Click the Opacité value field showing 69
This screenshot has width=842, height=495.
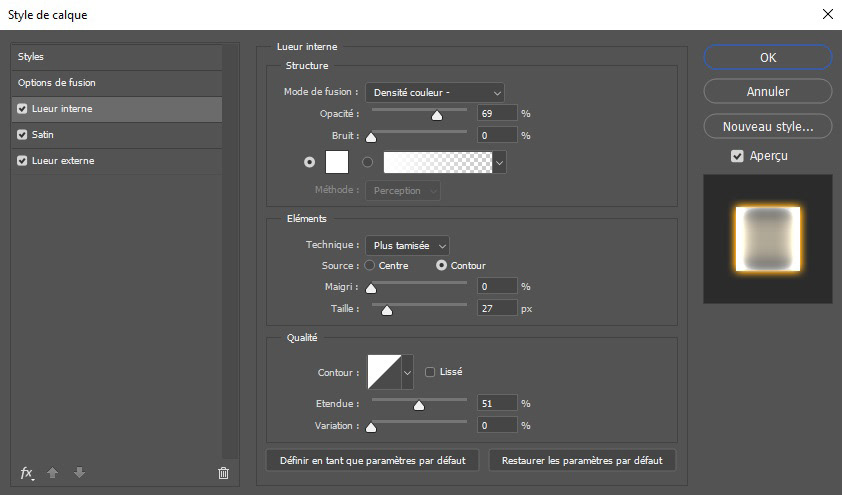pos(497,113)
